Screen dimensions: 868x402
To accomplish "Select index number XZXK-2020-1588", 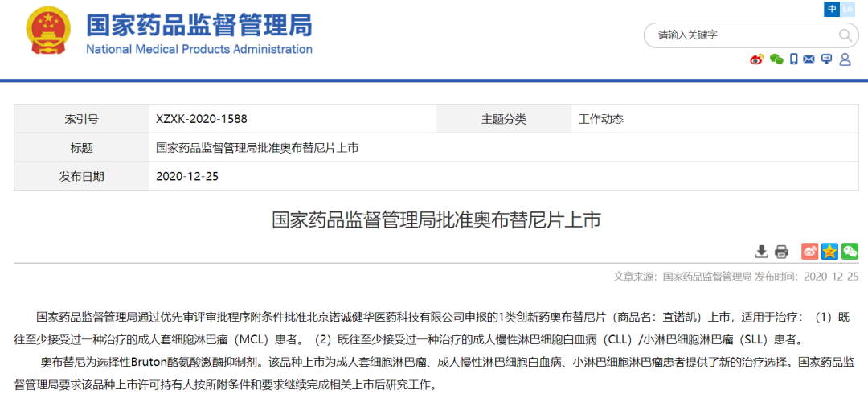I will click(x=202, y=118).
